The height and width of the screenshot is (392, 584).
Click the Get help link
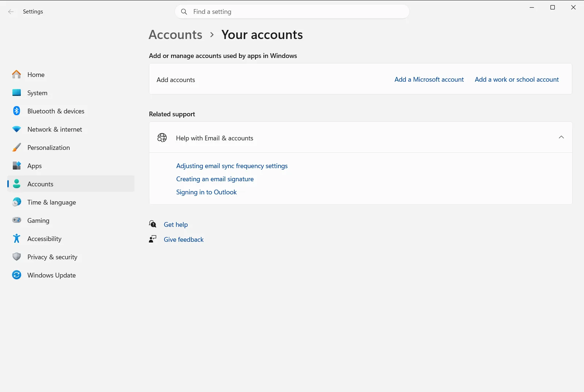pyautogui.click(x=176, y=225)
